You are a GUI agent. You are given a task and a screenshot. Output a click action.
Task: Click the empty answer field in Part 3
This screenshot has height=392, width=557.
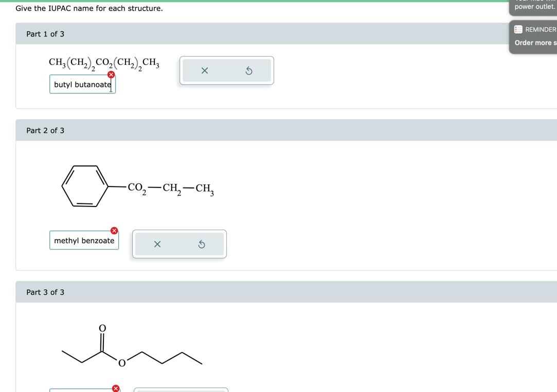point(82,390)
